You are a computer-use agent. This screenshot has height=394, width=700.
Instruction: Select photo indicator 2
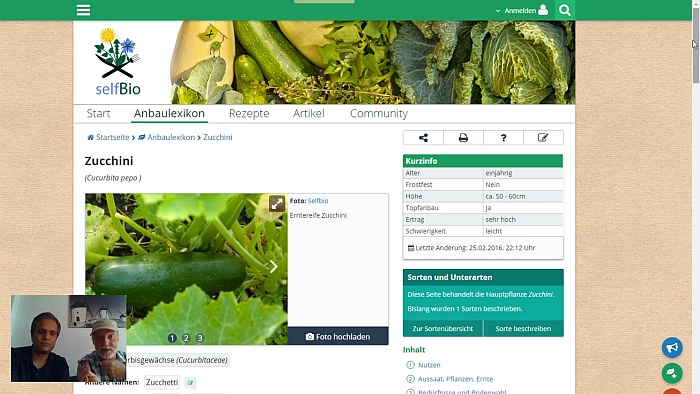pos(186,338)
